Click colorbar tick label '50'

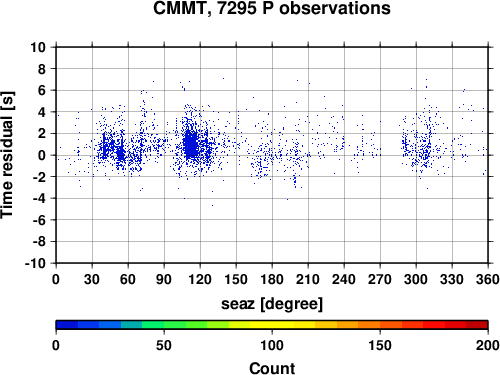point(164,345)
